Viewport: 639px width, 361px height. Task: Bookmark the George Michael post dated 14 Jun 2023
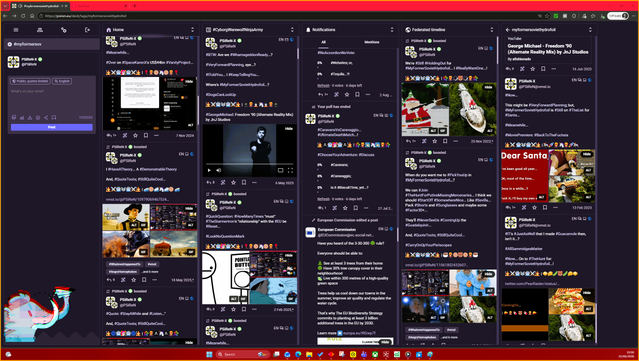point(543,69)
